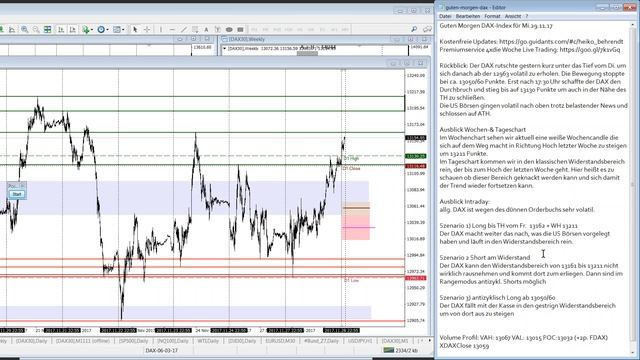Open the ? help menu in Editor
Viewport: 640px width, 360px height.
pyautogui.click(x=527, y=16)
